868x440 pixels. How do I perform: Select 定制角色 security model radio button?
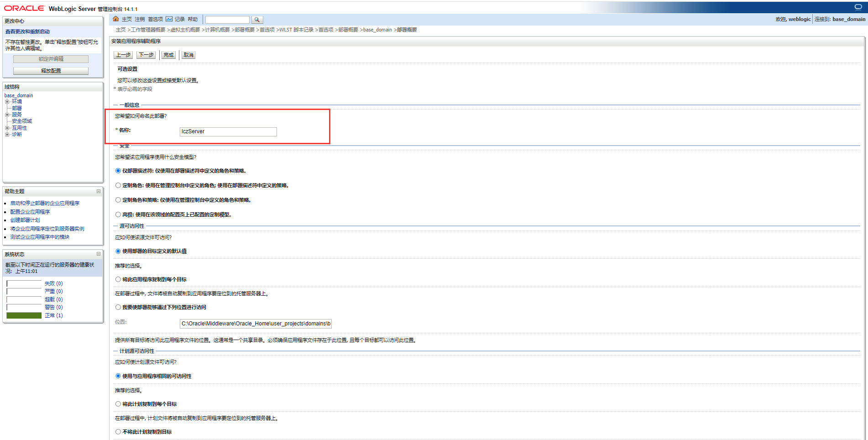click(118, 185)
